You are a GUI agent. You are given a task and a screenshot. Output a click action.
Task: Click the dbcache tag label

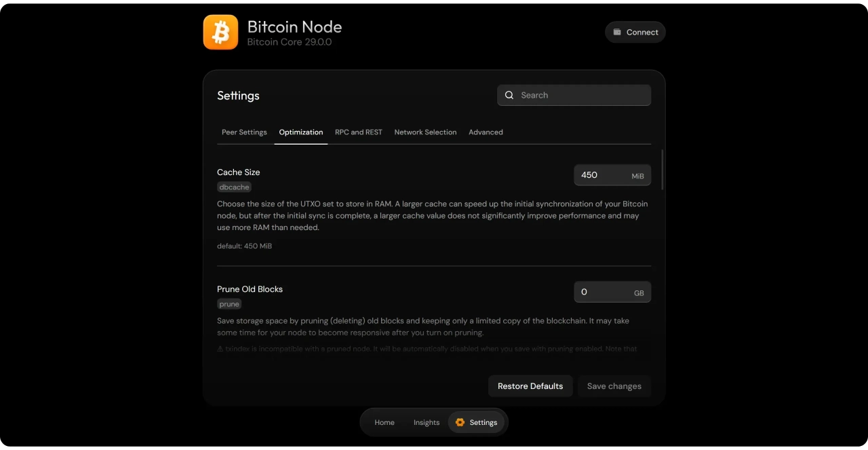pos(234,187)
